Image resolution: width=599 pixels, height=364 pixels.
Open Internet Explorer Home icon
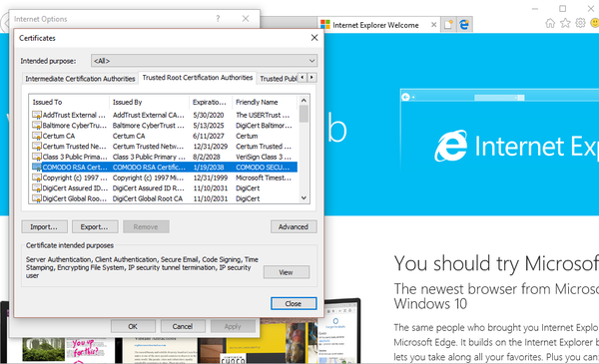tap(550, 23)
